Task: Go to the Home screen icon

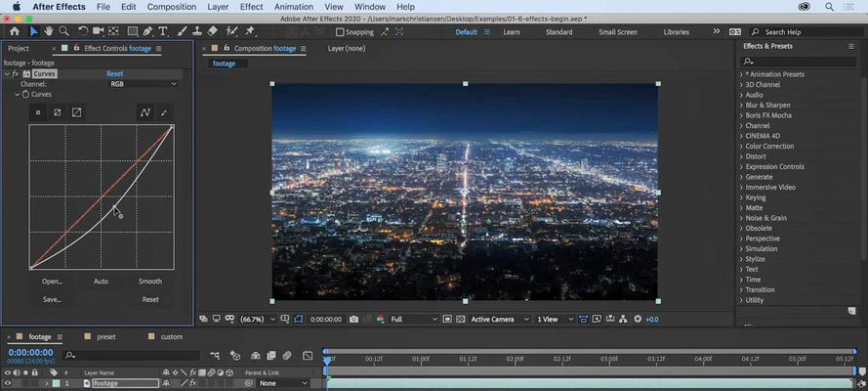Action: [15, 31]
